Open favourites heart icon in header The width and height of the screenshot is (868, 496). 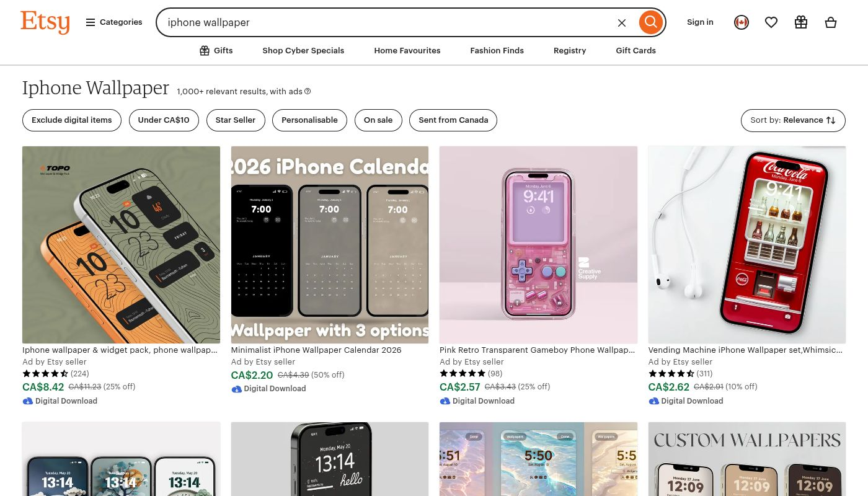(x=771, y=22)
